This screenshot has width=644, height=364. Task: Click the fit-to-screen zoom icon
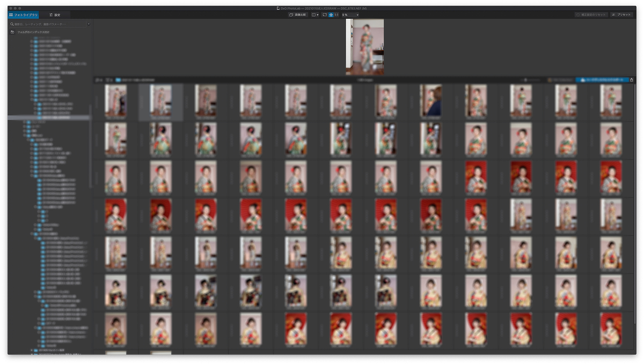click(325, 15)
